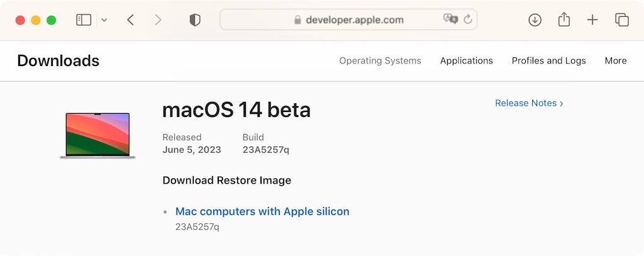Show the tab overview
The image size is (644, 256).
[x=622, y=19]
